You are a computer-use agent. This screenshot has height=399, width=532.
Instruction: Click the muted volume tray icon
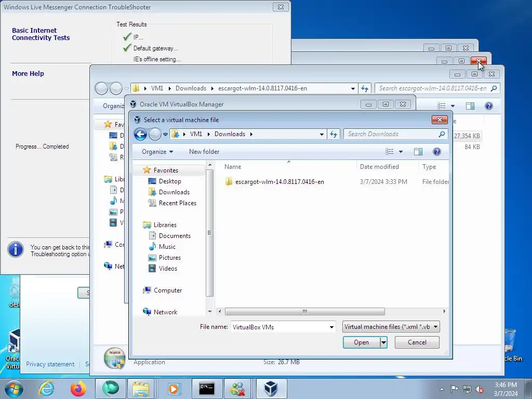coord(480,389)
